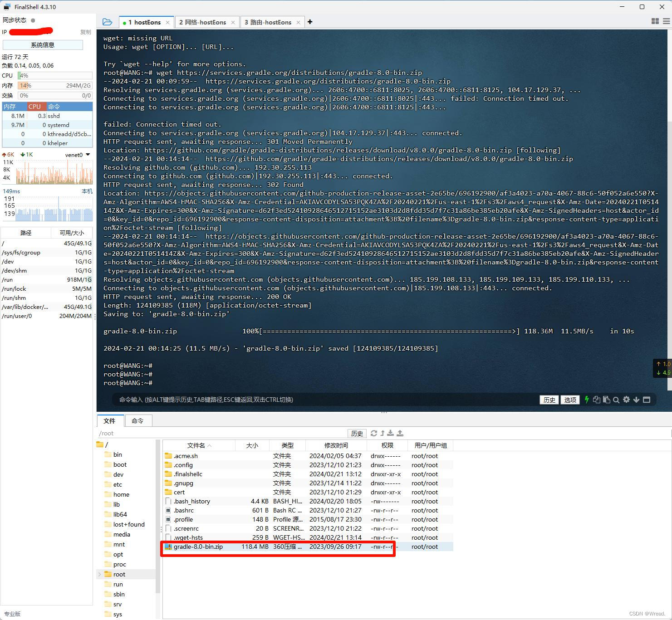
Task: Select the .config folder row
Action: [x=308, y=465]
